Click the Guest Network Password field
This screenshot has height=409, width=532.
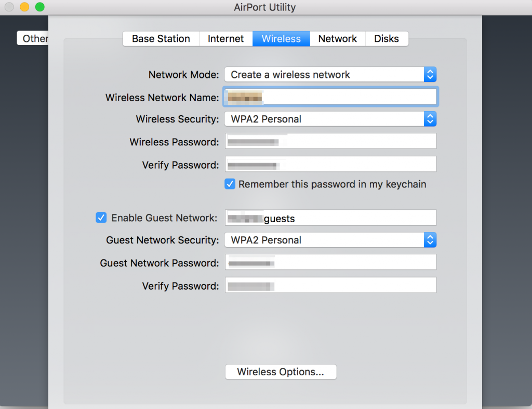pos(330,262)
